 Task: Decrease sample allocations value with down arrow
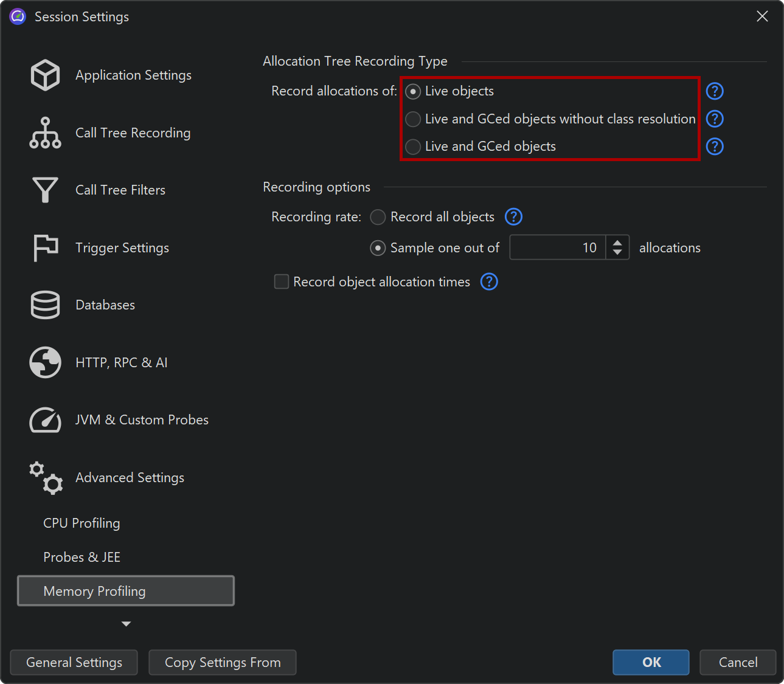click(x=617, y=252)
